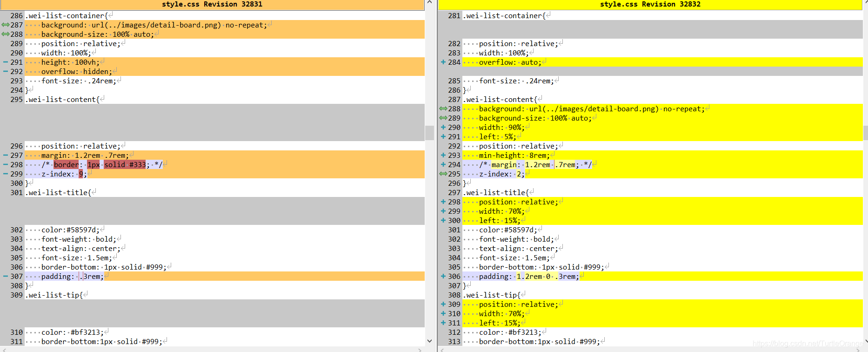Click the plus marker beside right line 306
This screenshot has height=352, width=868.
(443, 276)
